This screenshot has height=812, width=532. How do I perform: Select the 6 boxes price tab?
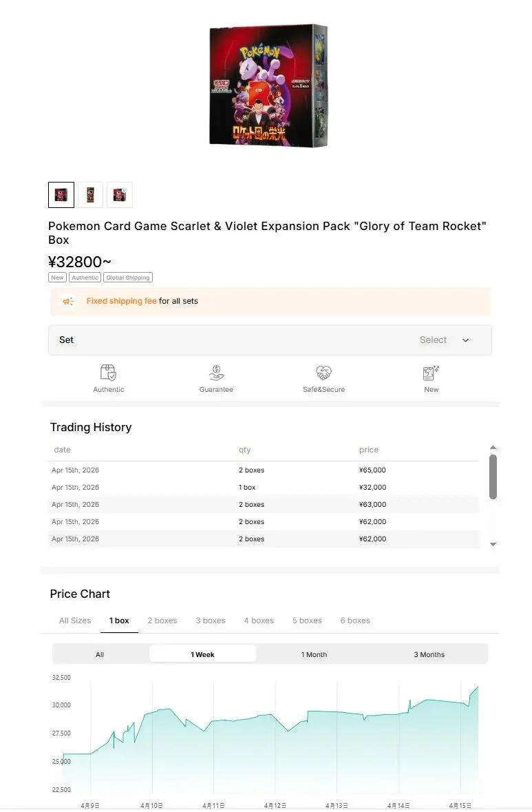coord(355,621)
